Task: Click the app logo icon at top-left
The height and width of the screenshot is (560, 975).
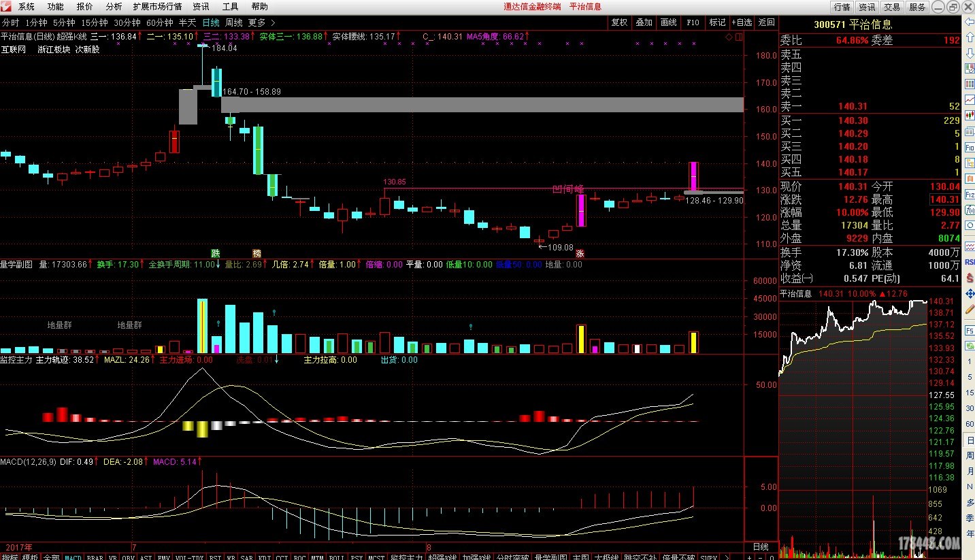Action: coord(6,6)
